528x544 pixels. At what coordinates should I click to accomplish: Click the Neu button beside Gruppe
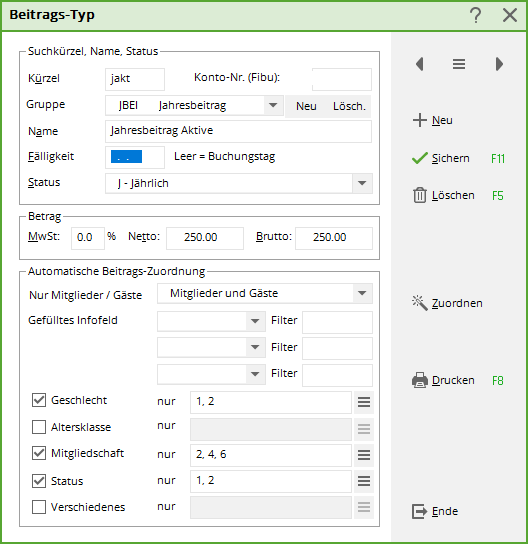(306, 106)
